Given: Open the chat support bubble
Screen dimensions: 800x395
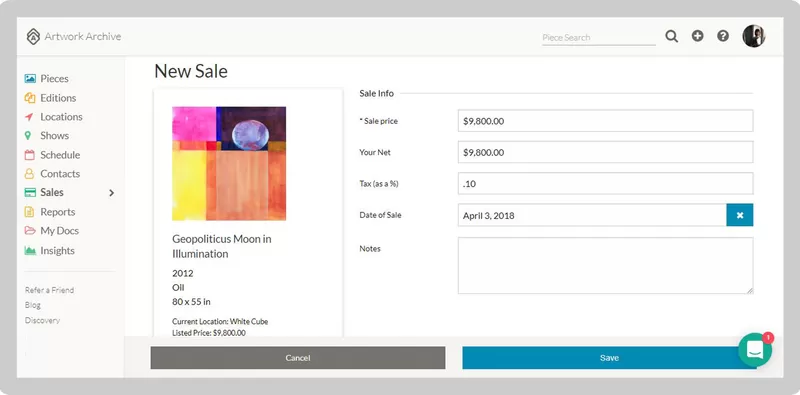Looking at the screenshot, I should pyautogui.click(x=755, y=349).
